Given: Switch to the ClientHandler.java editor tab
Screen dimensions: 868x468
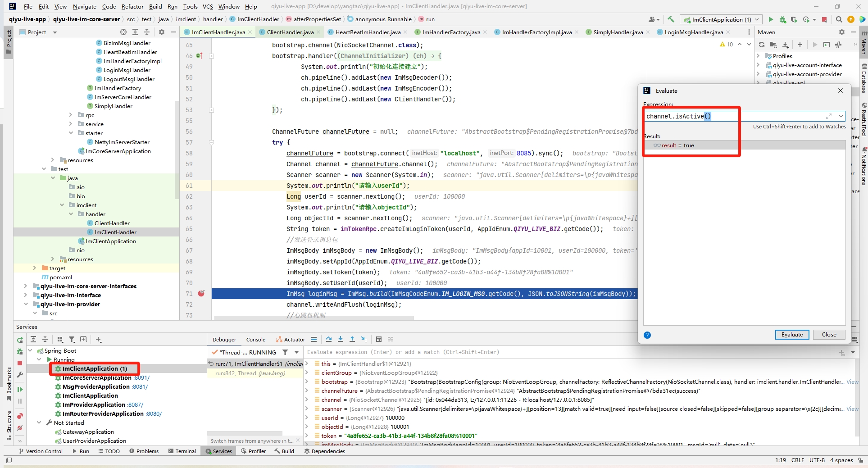Looking at the screenshot, I should pyautogui.click(x=290, y=32).
